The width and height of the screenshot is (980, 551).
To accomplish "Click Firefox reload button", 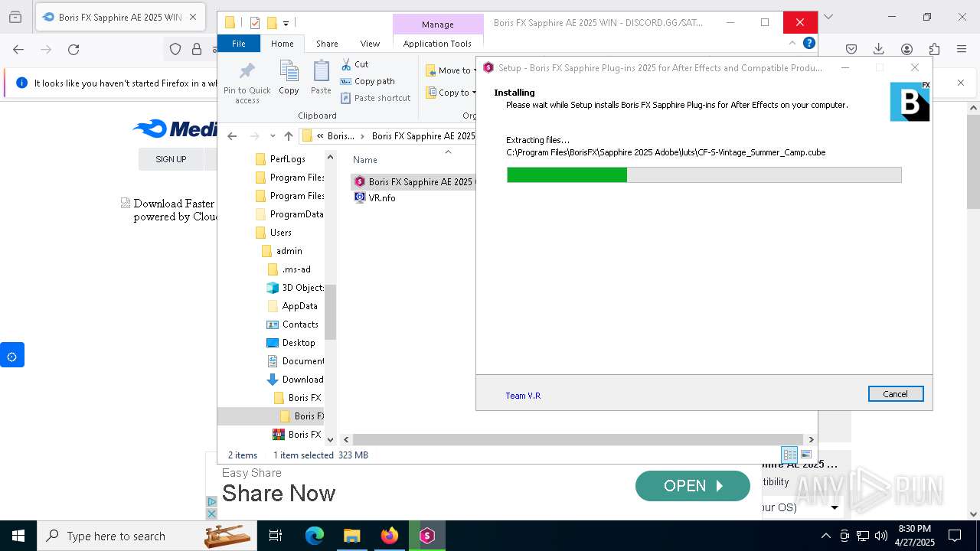I will click(x=73, y=50).
